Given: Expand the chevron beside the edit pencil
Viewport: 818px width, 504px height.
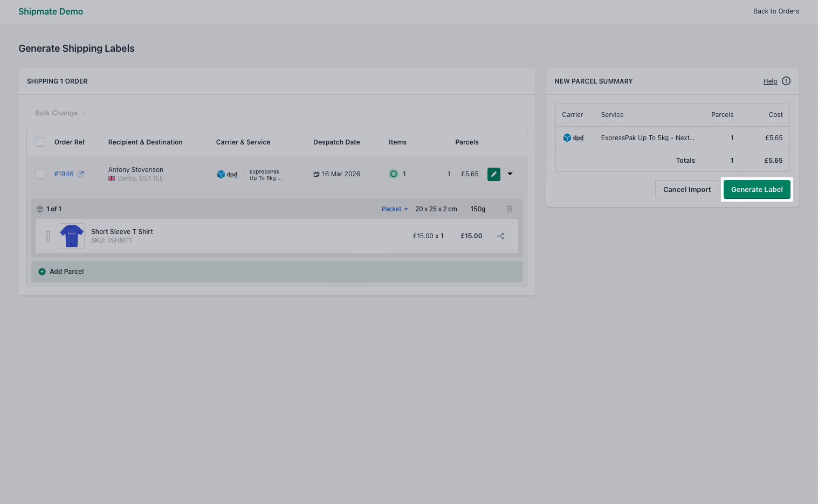Looking at the screenshot, I should (510, 174).
